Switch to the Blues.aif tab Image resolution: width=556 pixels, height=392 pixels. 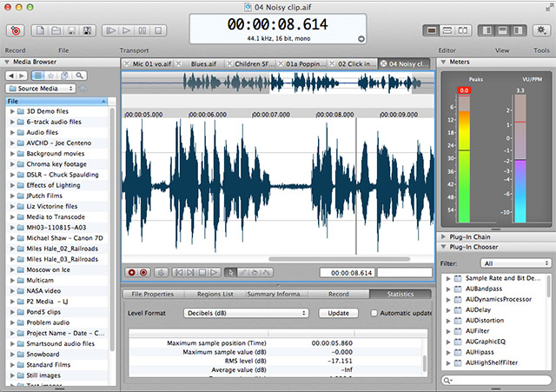coord(203,63)
